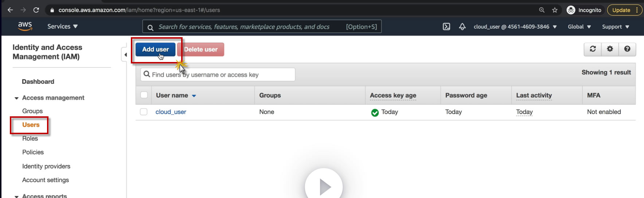
Task: Reload the browser page
Action: [x=36, y=10]
